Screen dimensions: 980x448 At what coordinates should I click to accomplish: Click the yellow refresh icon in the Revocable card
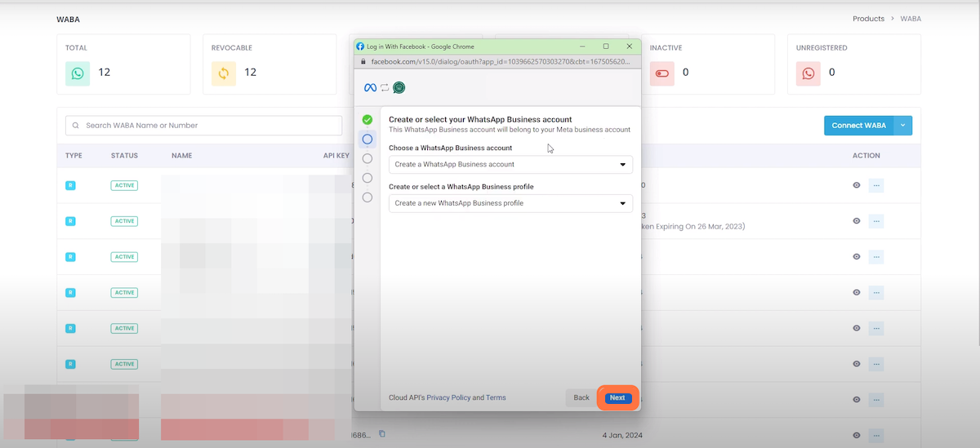(223, 73)
